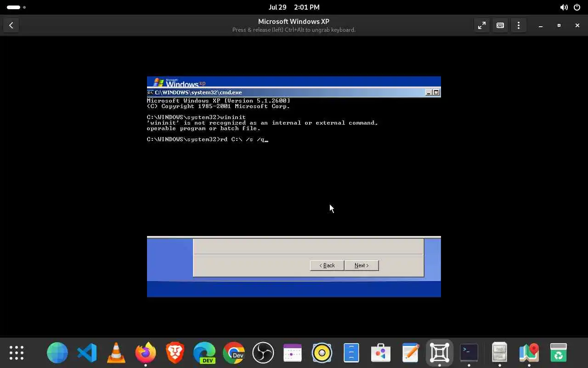The height and width of the screenshot is (368, 588).
Task: Click the Windows XP logo banner
Action: tap(180, 82)
